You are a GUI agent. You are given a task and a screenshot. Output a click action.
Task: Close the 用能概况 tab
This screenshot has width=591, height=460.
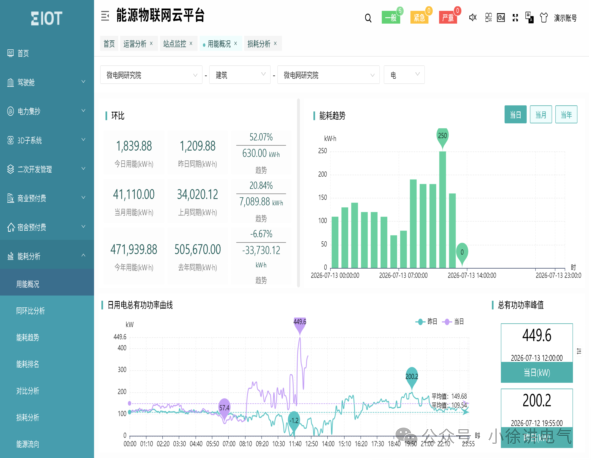pyautogui.click(x=236, y=43)
